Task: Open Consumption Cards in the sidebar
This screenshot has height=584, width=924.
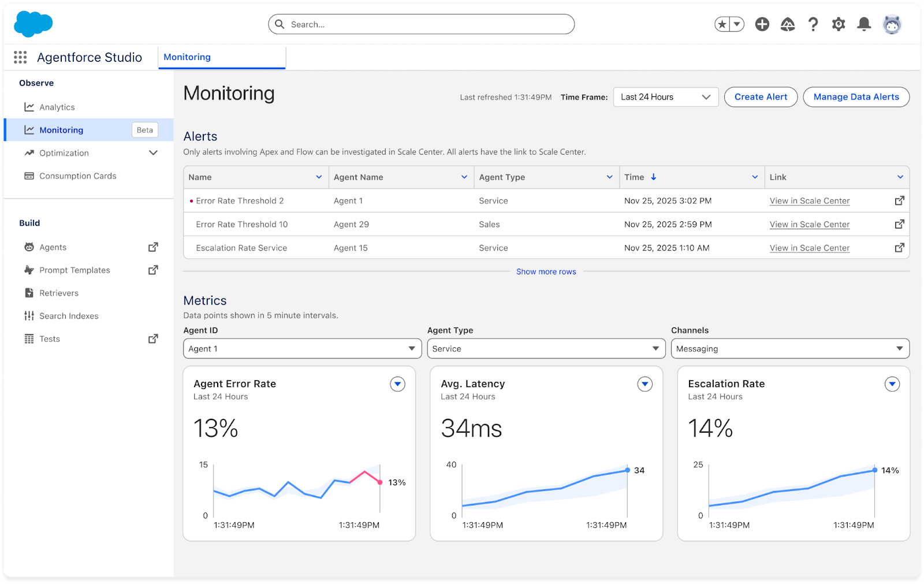Action: [x=77, y=176]
